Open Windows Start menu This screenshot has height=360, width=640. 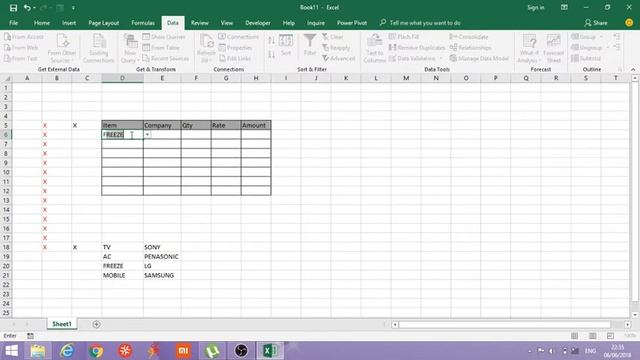coord(11,351)
